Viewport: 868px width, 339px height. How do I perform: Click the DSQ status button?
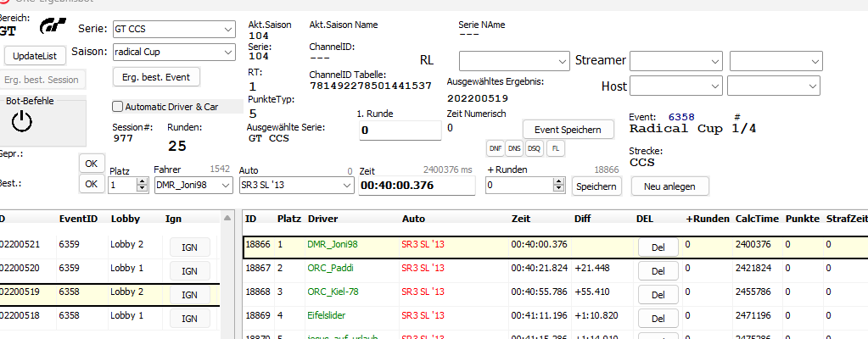pyautogui.click(x=534, y=147)
